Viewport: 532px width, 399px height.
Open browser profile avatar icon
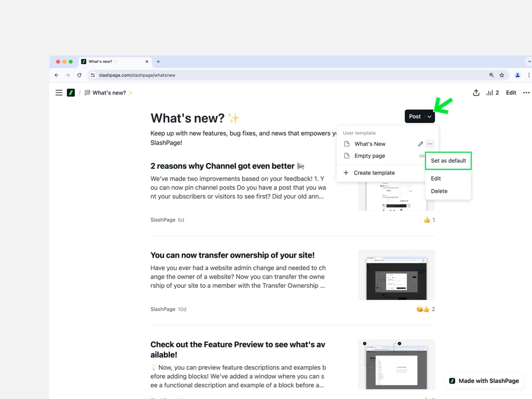(517, 75)
